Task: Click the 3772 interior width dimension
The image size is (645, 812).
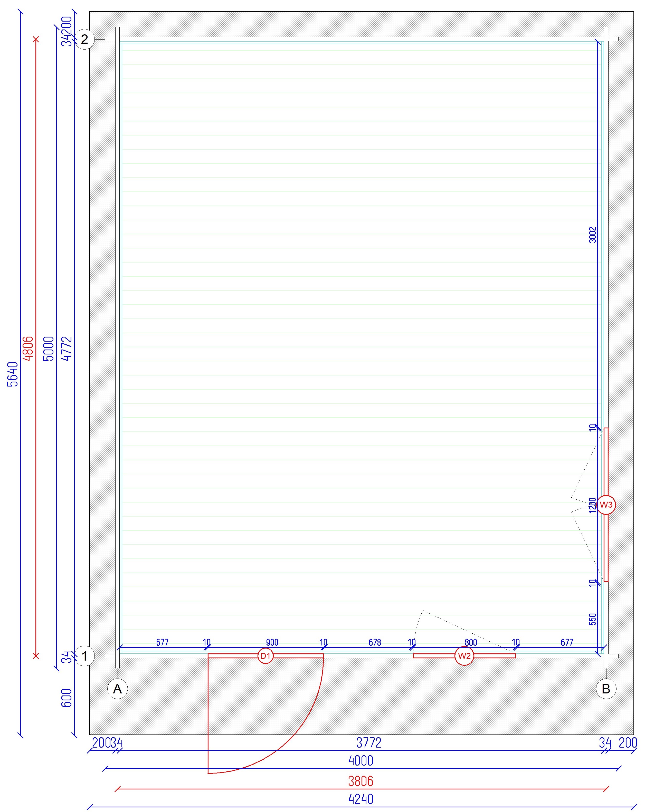Action: (369, 743)
